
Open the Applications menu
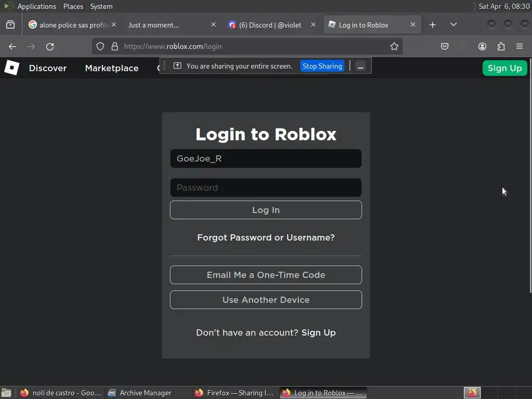click(37, 6)
